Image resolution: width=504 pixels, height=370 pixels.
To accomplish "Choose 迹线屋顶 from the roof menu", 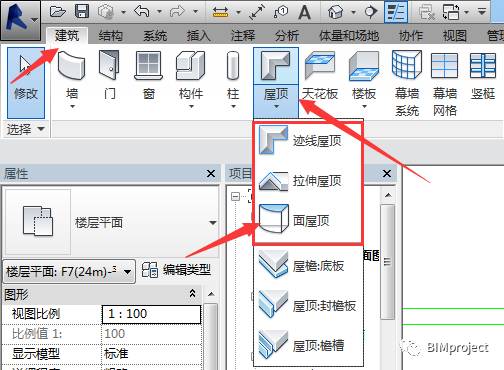I will (308, 141).
